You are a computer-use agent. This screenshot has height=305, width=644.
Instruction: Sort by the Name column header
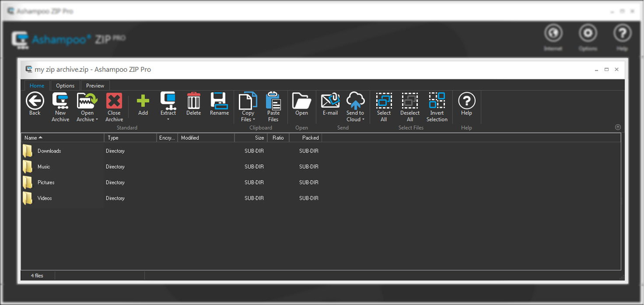[63, 138]
